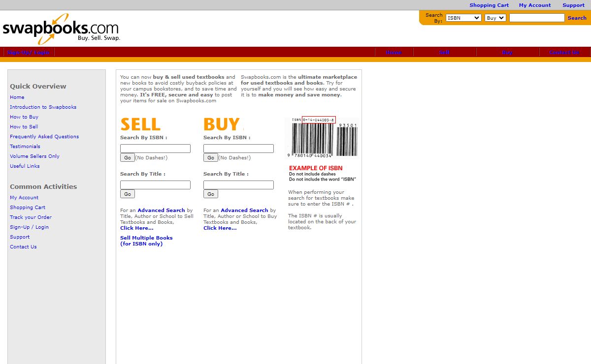The image size is (591, 364).
Task: Click the EXAMPLE OF ISBN red text
Action: pyautogui.click(x=316, y=168)
